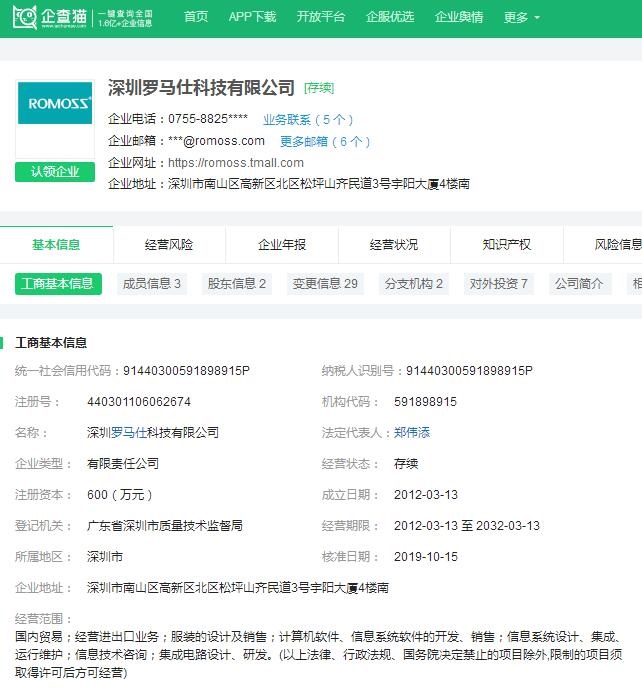Open 对外投资 7 sub-tab
The image size is (642, 689).
point(499,284)
